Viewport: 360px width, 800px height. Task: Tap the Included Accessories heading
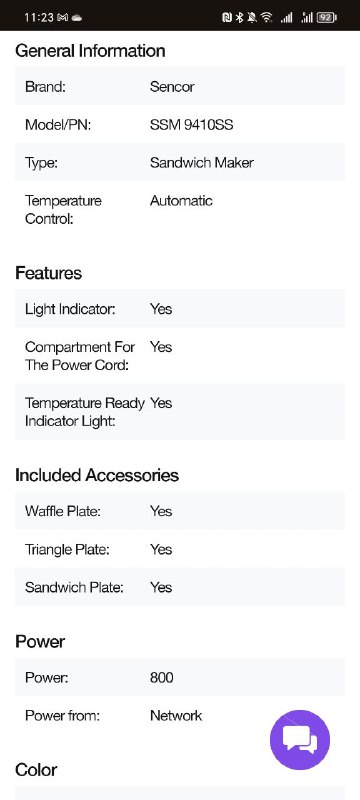click(97, 475)
